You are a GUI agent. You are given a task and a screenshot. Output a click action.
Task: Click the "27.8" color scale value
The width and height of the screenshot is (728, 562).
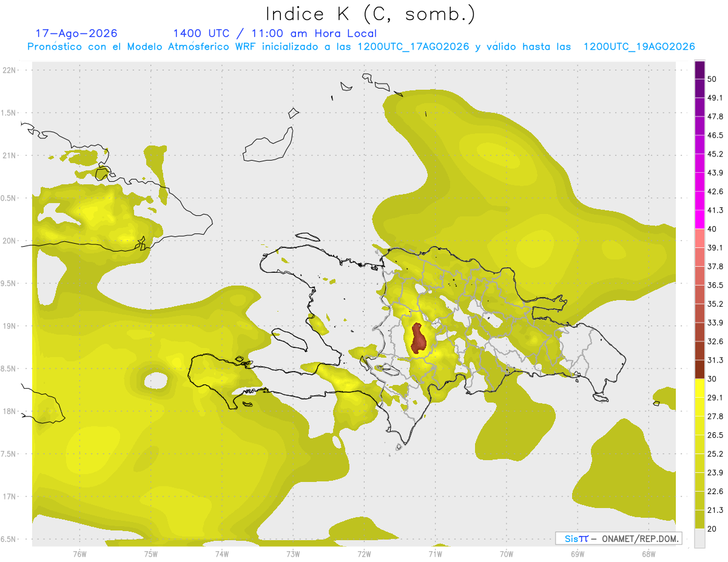click(x=715, y=416)
